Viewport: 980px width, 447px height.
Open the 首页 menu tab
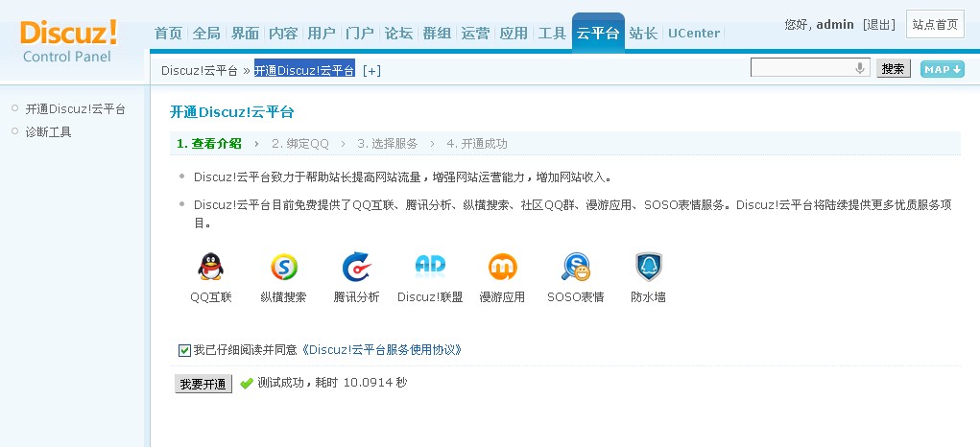pyautogui.click(x=168, y=33)
